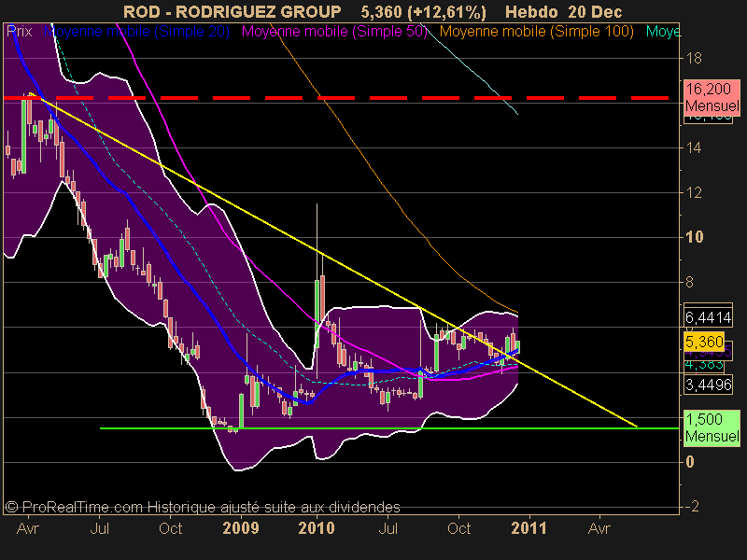Click the 14 price axis label
The height and width of the screenshot is (560, 747).
pyautogui.click(x=694, y=148)
